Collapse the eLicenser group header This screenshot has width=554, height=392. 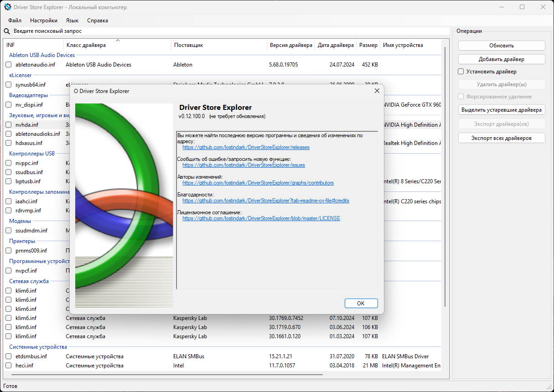20,75
